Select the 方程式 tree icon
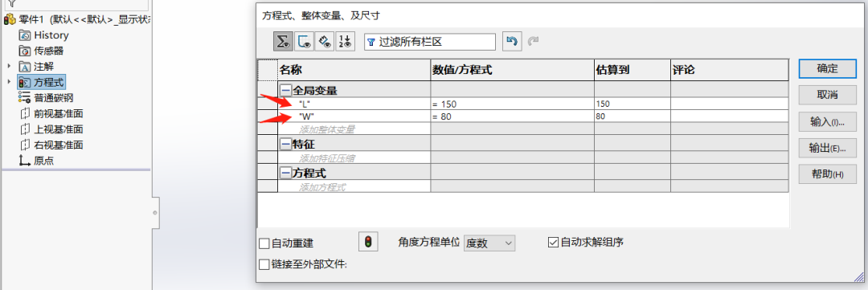Image resolution: width=868 pixels, height=290 pixels. (x=25, y=83)
